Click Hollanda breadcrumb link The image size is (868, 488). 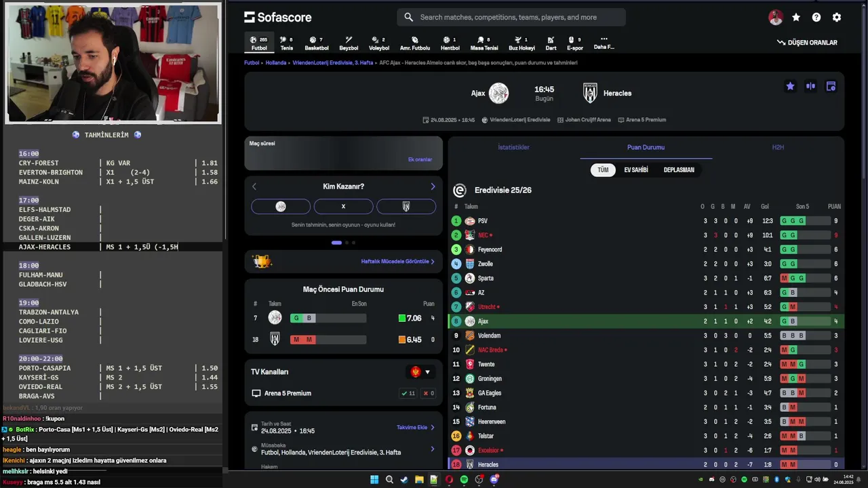[x=276, y=62]
